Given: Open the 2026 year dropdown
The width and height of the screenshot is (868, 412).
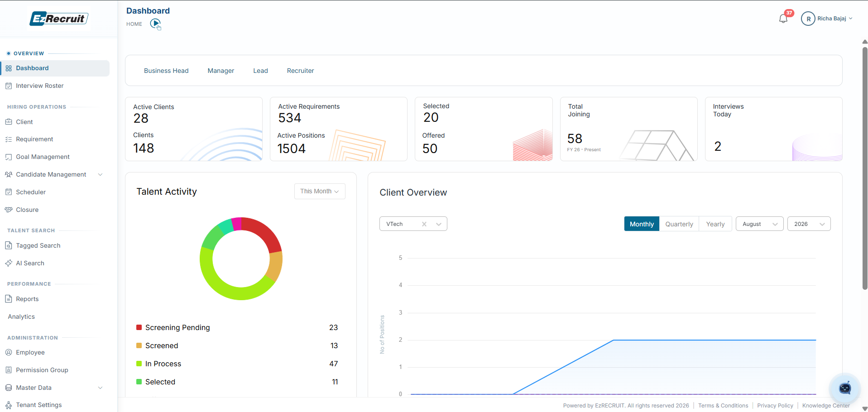Looking at the screenshot, I should [x=809, y=224].
